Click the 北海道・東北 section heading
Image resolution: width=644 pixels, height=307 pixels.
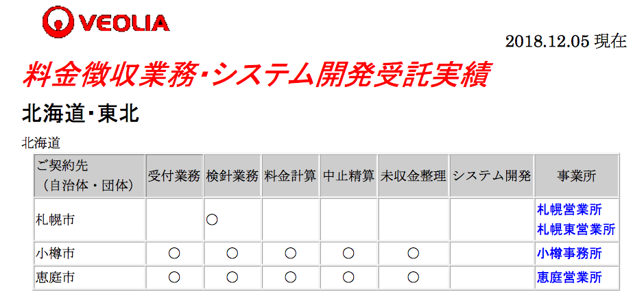pyautogui.click(x=80, y=115)
